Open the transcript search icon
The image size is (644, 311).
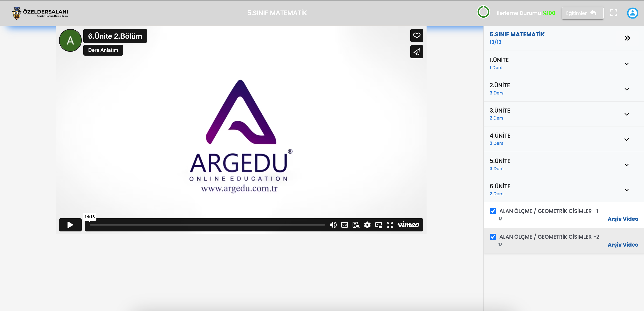click(356, 225)
